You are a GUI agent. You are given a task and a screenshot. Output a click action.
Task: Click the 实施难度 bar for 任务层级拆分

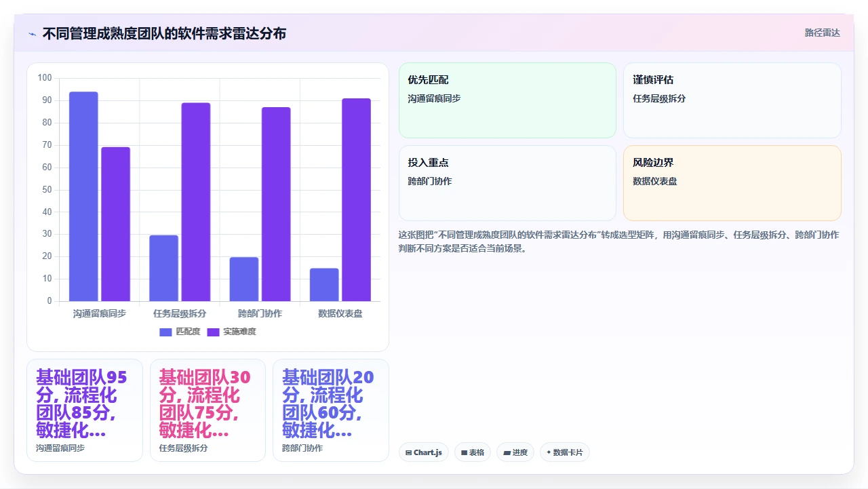coord(196,202)
